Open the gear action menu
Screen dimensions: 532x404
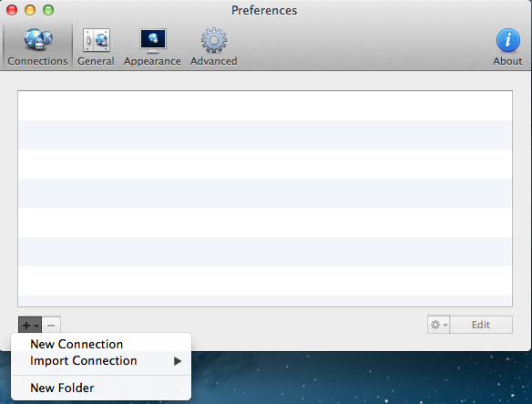(x=439, y=325)
